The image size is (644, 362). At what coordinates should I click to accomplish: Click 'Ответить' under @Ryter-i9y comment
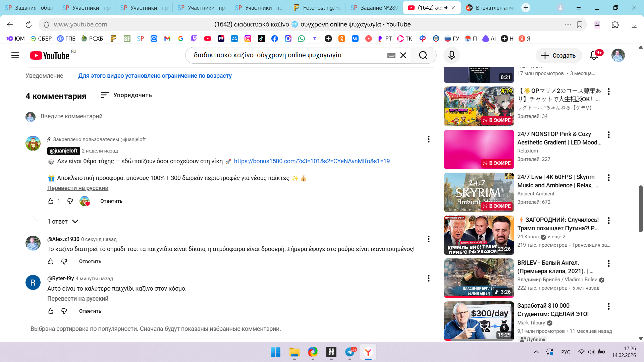[90, 311]
